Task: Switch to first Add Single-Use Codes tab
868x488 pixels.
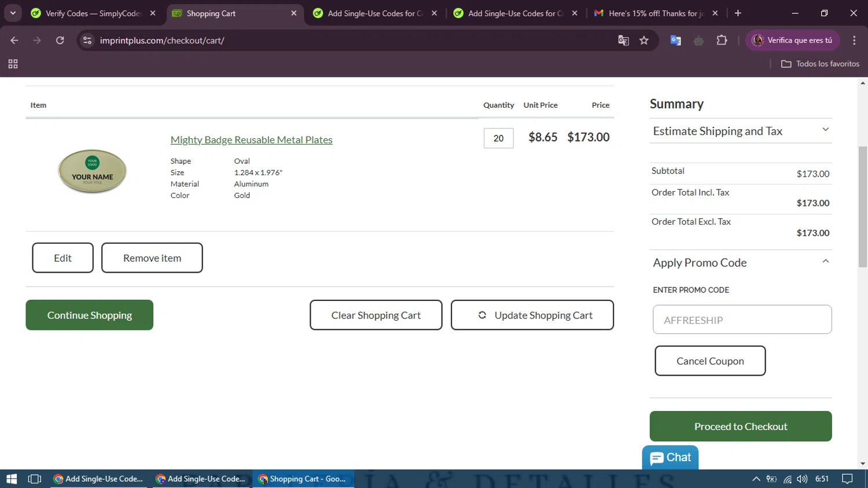Action: pyautogui.click(x=375, y=13)
